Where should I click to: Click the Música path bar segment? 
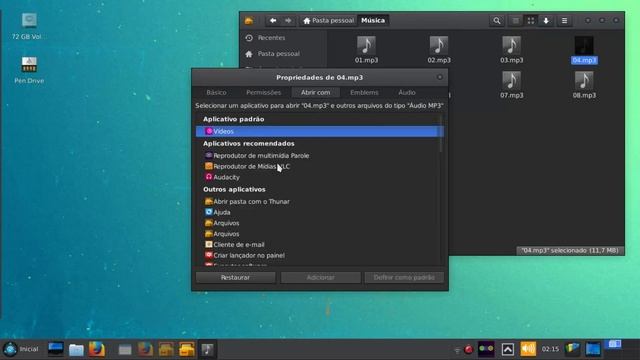coord(373,20)
